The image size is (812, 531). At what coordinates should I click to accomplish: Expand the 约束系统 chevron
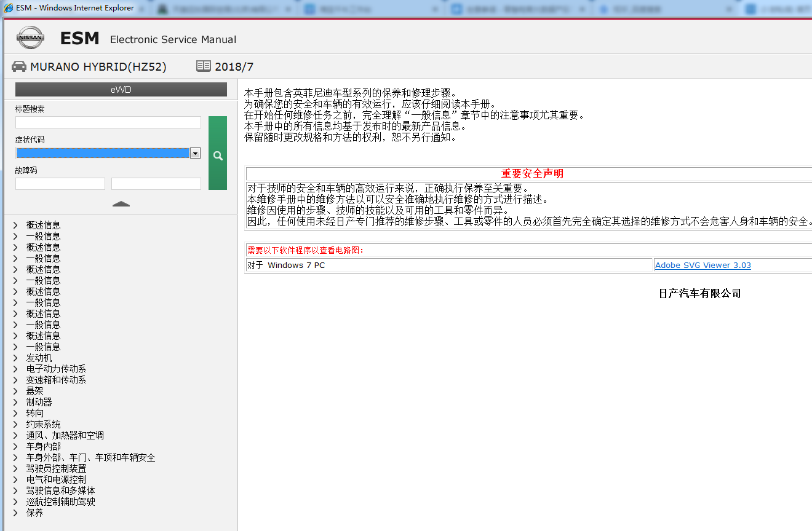click(15, 424)
